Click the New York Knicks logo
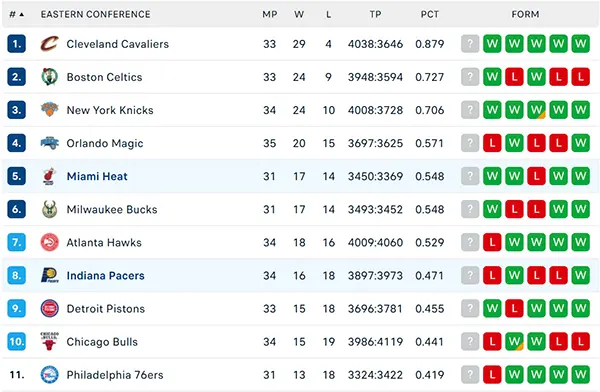The height and width of the screenshot is (392, 600). point(49,109)
